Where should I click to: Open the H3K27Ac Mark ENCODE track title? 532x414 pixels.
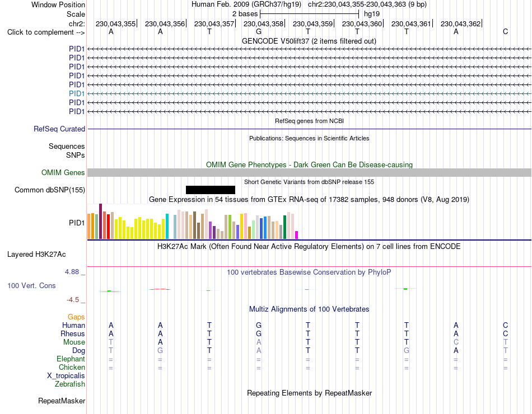tap(309, 247)
